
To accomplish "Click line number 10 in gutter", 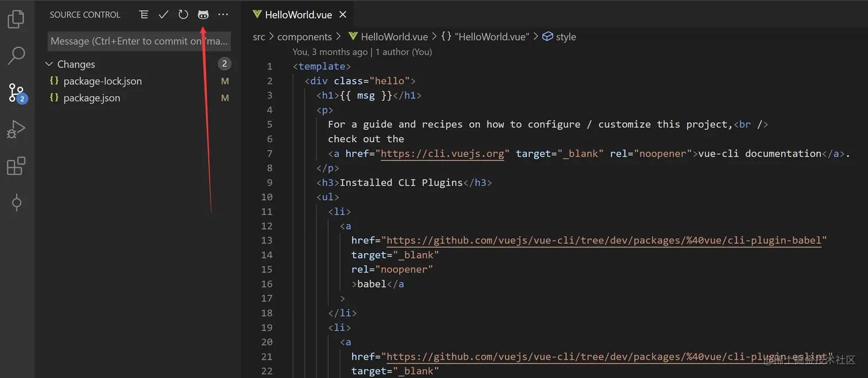I will tap(267, 197).
